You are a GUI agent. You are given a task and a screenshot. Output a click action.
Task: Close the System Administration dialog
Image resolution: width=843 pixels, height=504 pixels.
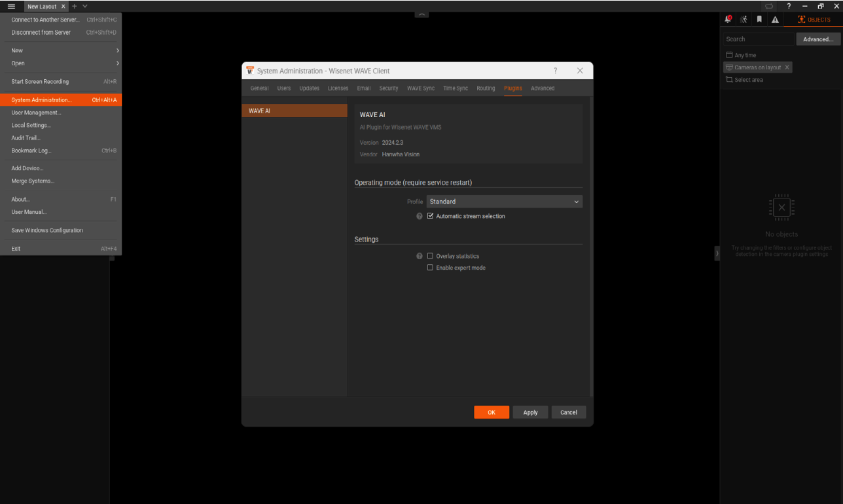pyautogui.click(x=580, y=71)
